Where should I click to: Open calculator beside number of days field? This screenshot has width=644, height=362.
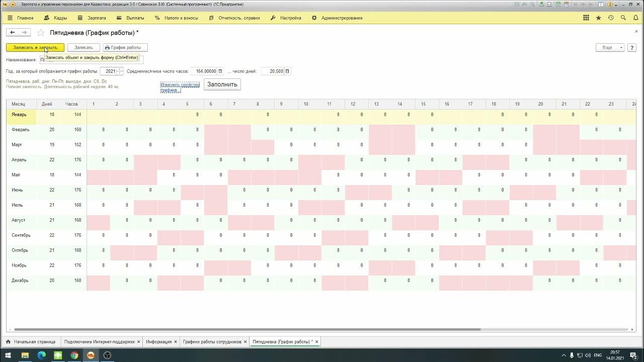(x=287, y=71)
